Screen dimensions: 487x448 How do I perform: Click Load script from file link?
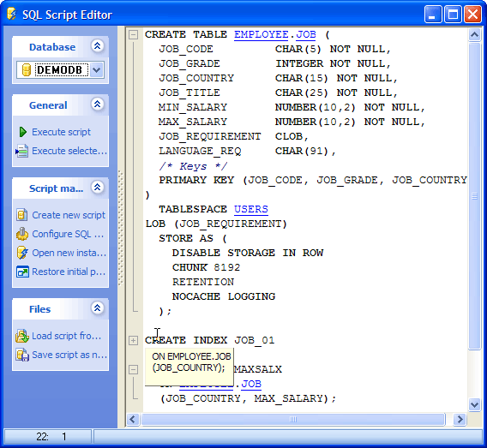point(67,336)
